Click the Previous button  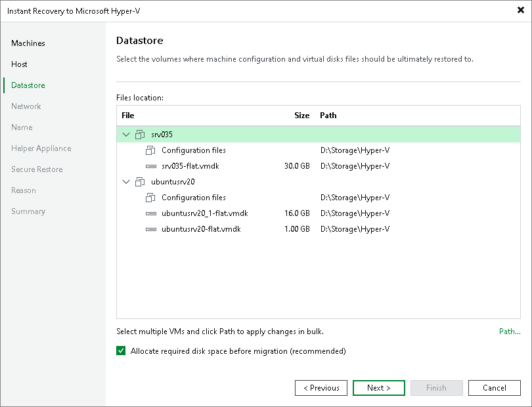(321, 387)
